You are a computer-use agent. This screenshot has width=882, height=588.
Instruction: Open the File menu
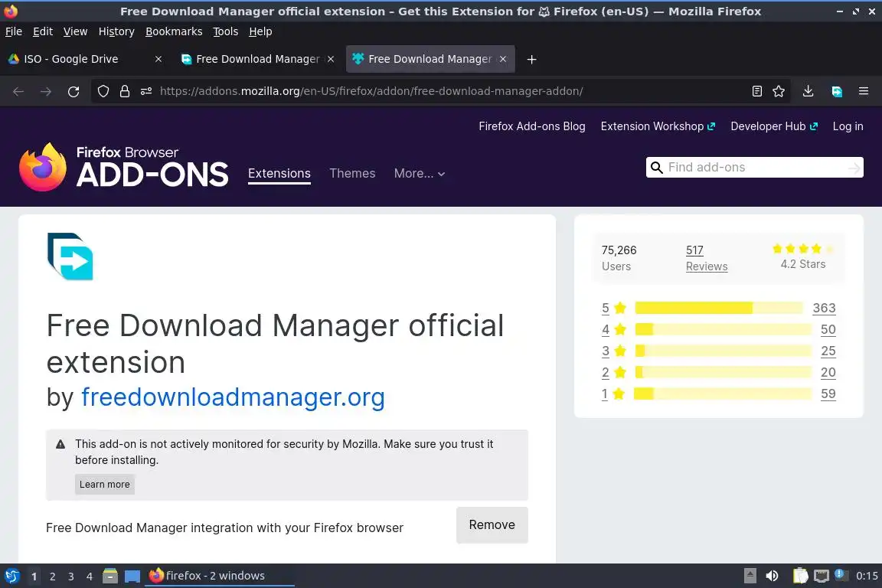[x=14, y=31]
